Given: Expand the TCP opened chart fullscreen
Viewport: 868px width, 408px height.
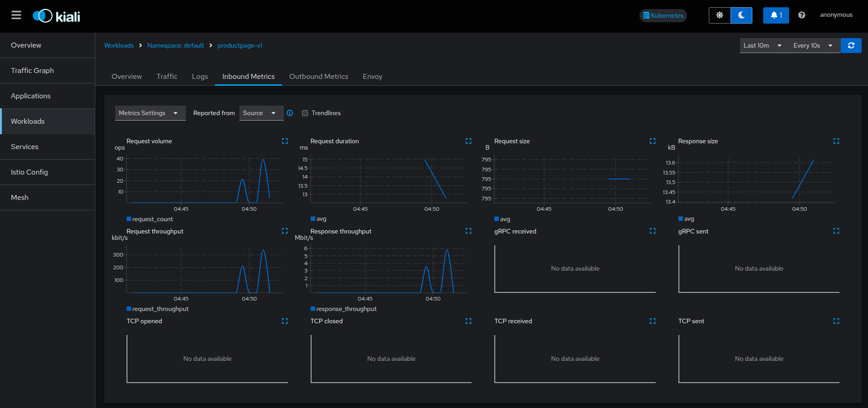Looking at the screenshot, I should coord(285,321).
